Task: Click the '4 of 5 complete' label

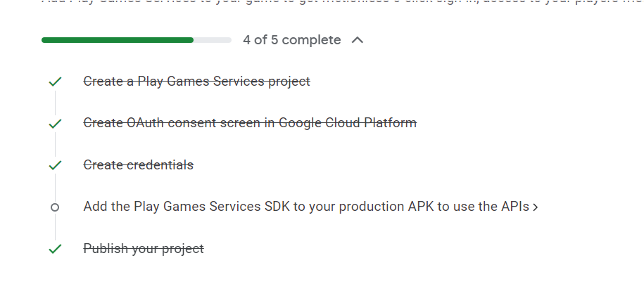Action: [291, 40]
